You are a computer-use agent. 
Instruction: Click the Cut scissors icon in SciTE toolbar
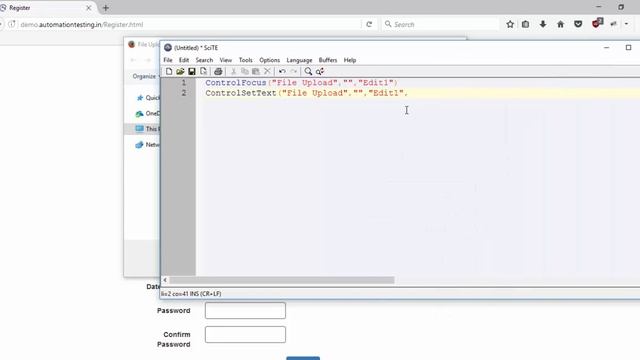[233, 71]
